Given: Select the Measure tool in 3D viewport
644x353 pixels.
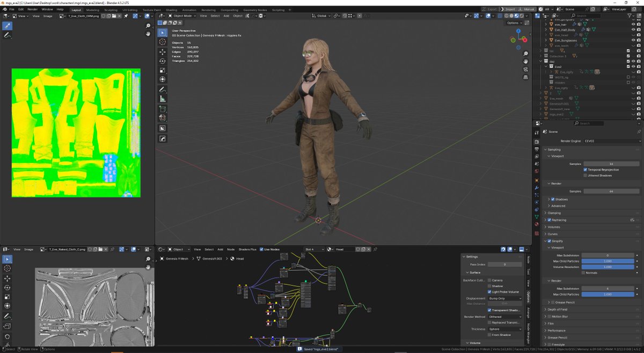Looking at the screenshot, I should coord(163,99).
